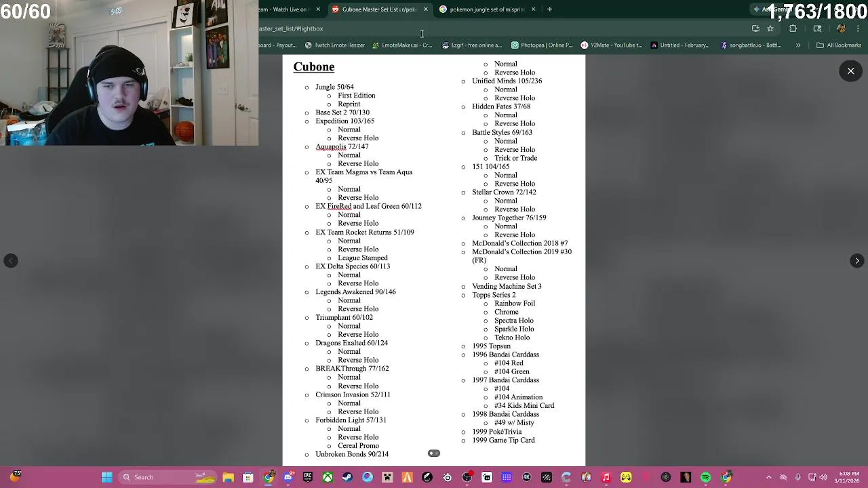
Task: Open the browser extensions puzzle menu
Action: point(793,28)
